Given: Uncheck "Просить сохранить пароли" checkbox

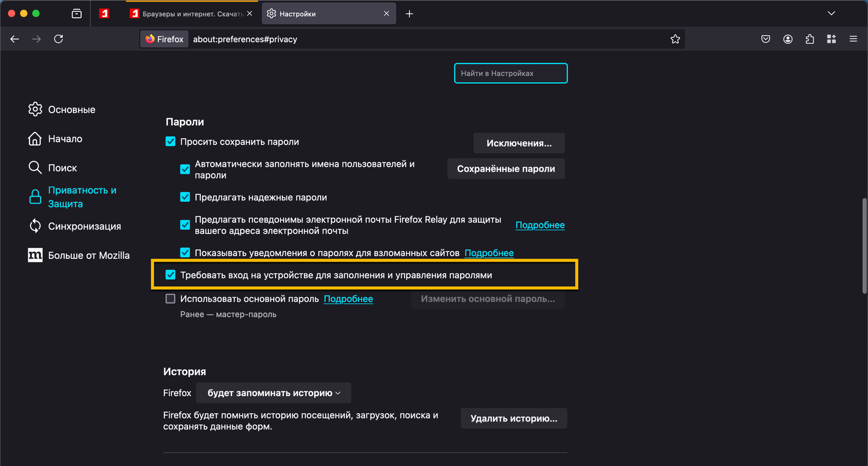Looking at the screenshot, I should click(x=171, y=142).
